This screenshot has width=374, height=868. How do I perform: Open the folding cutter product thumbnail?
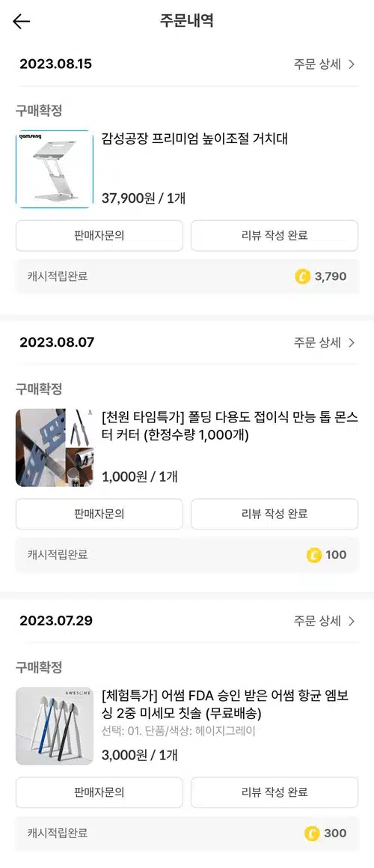[54, 447]
